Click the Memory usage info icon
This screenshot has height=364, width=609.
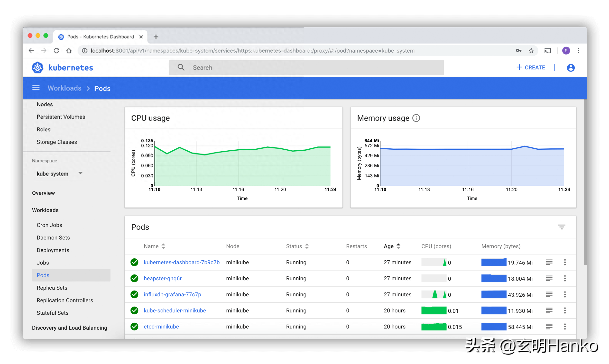click(416, 118)
